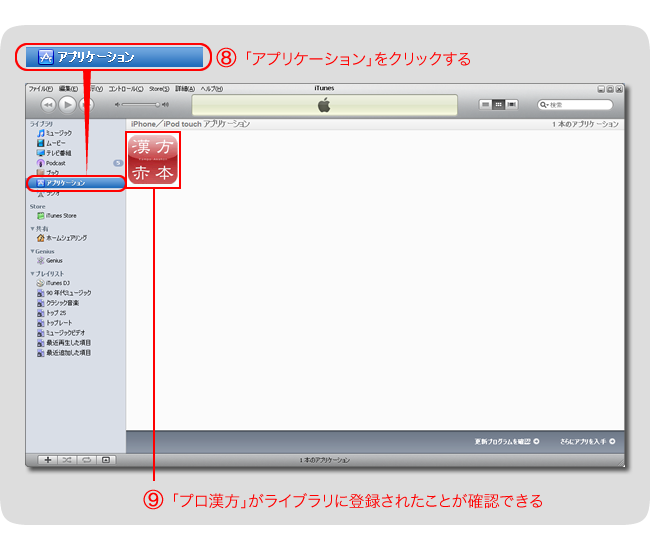Toggle the repeat button at bottom left
The image size is (650, 550).
86,459
